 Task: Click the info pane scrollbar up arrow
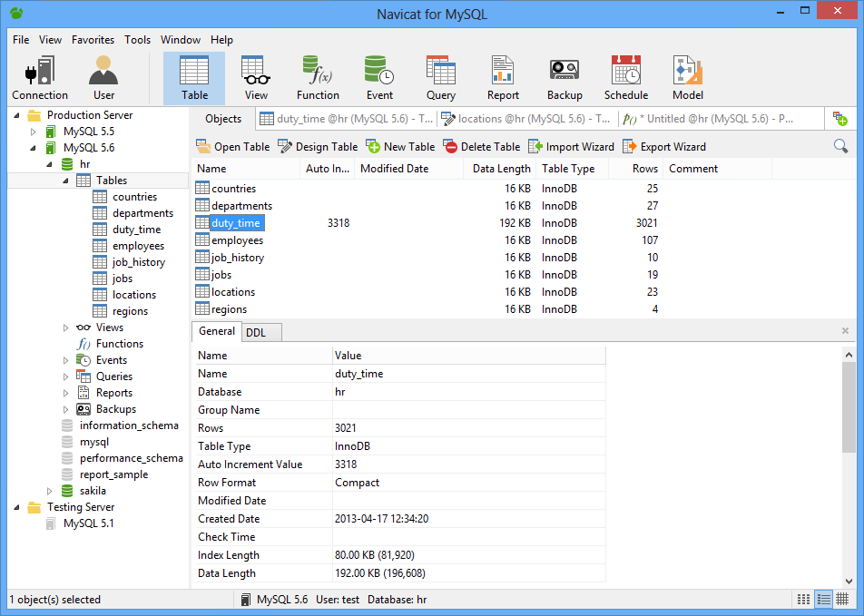click(849, 355)
